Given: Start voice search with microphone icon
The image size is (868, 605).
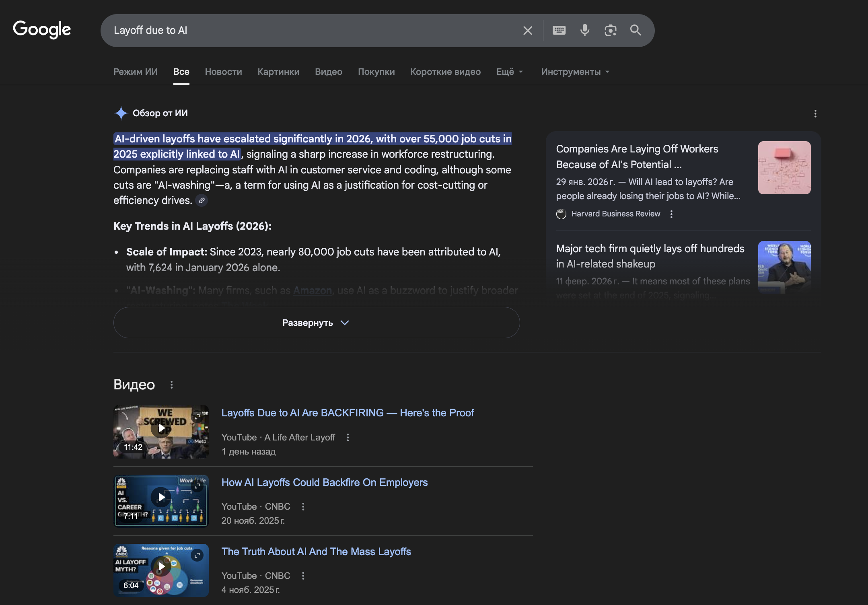Looking at the screenshot, I should pos(584,30).
